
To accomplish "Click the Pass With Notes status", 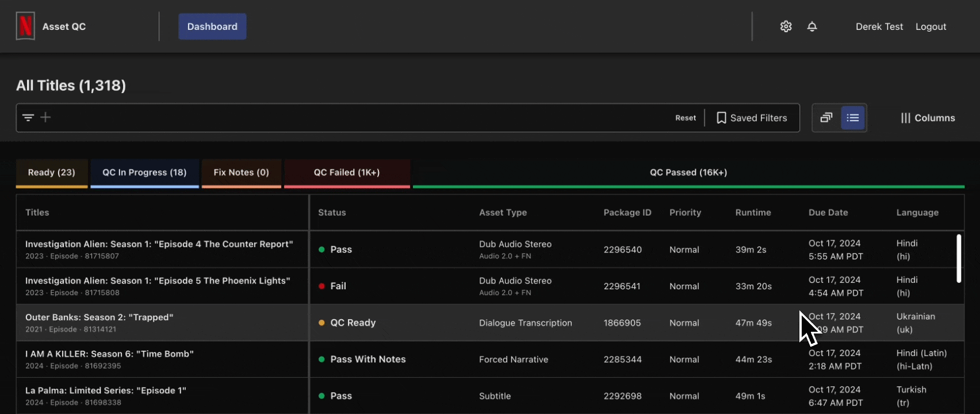I will pyautogui.click(x=362, y=359).
